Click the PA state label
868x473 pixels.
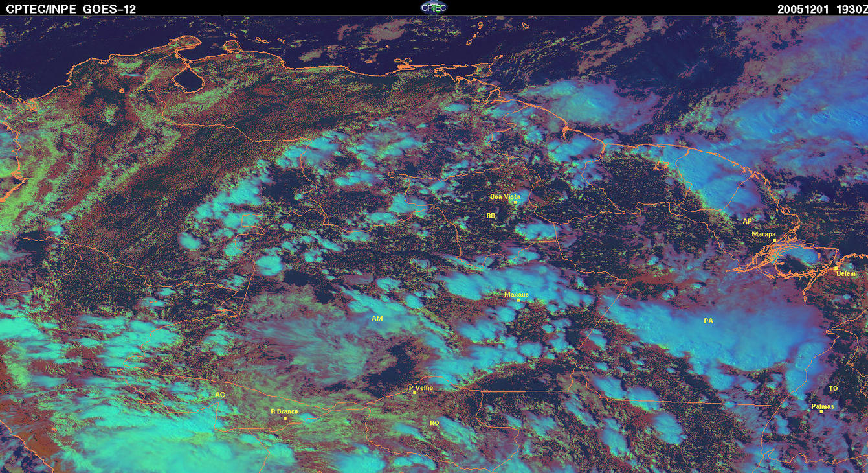click(708, 320)
